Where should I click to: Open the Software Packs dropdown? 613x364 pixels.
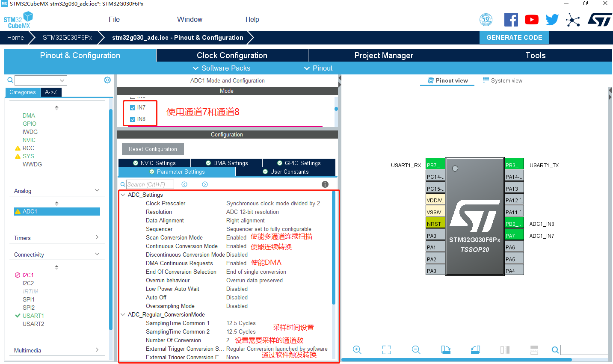coord(221,68)
